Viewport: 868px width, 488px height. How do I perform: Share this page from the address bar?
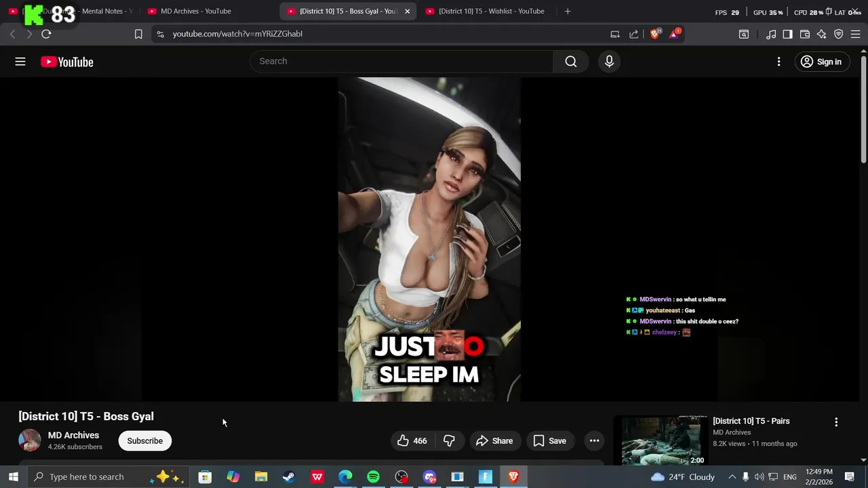click(x=633, y=34)
